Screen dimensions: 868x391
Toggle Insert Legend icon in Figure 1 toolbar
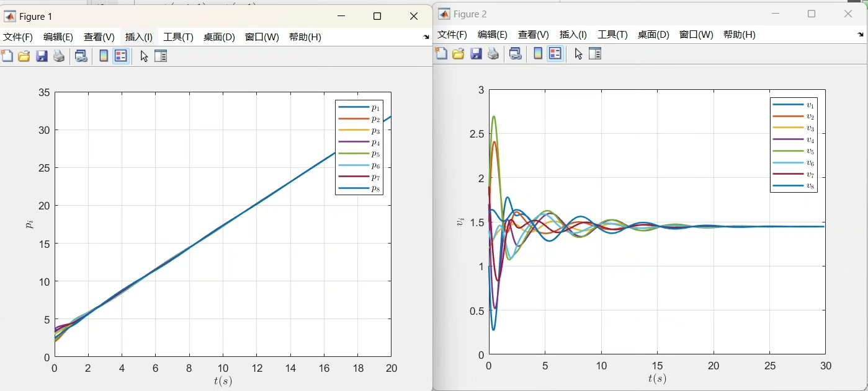click(121, 56)
